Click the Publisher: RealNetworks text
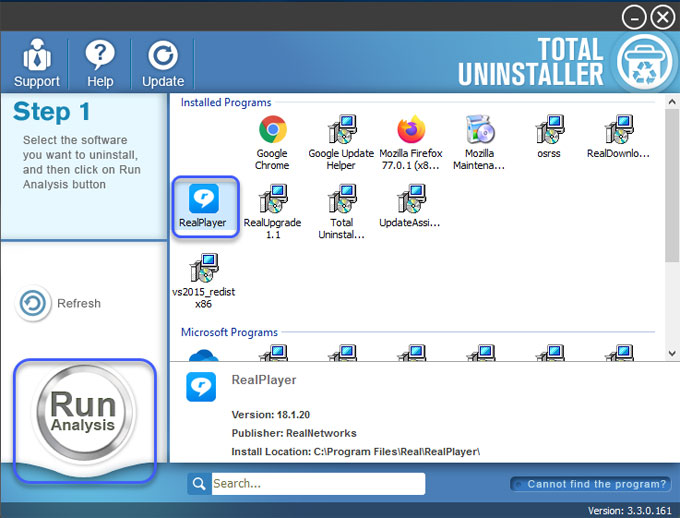The width and height of the screenshot is (680, 518). [x=294, y=433]
